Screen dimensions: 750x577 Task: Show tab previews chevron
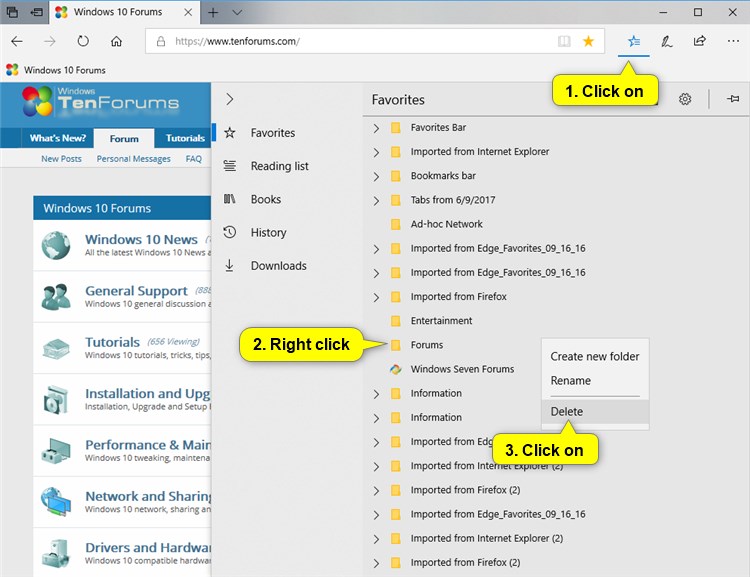237,12
